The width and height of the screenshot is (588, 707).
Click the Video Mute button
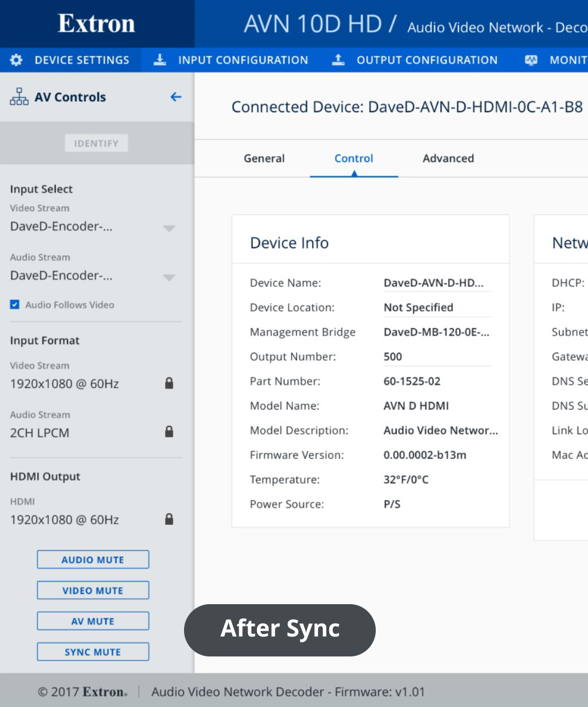(92, 589)
